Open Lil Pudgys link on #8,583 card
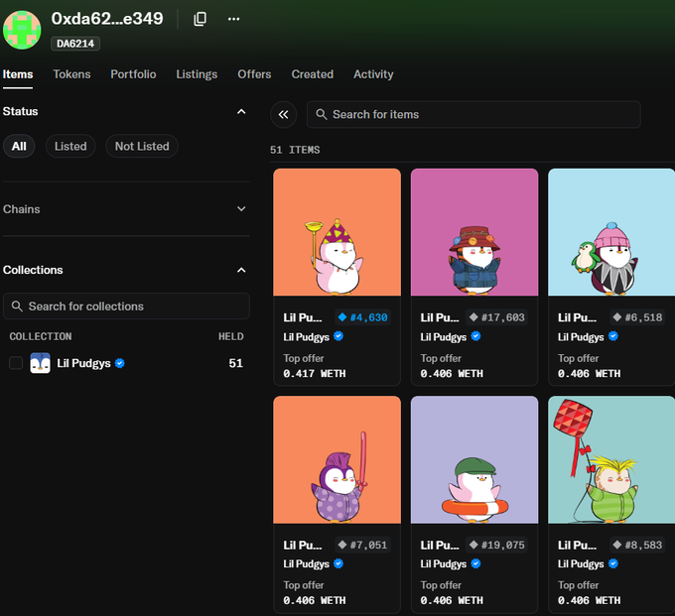The image size is (675, 616). pyautogui.click(x=581, y=564)
